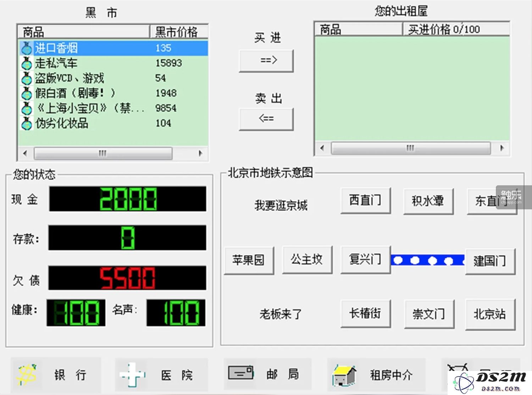Click the price 15893 for 走私汽车
This screenshot has width=532, height=395.
click(169, 63)
